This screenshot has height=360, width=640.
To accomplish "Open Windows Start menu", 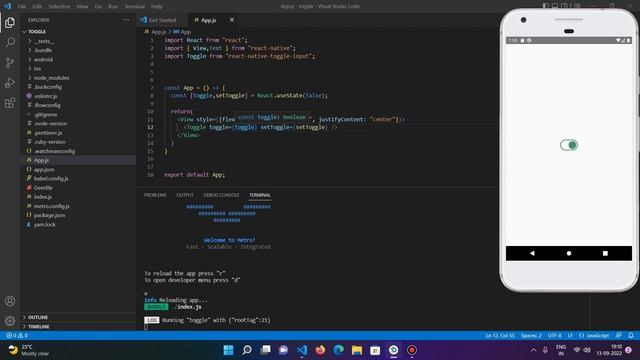I will [229, 350].
